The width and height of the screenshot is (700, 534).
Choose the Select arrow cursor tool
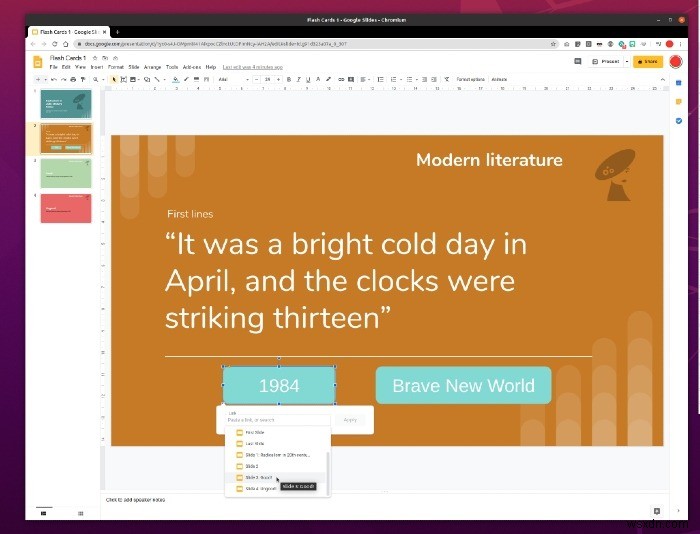(x=114, y=79)
